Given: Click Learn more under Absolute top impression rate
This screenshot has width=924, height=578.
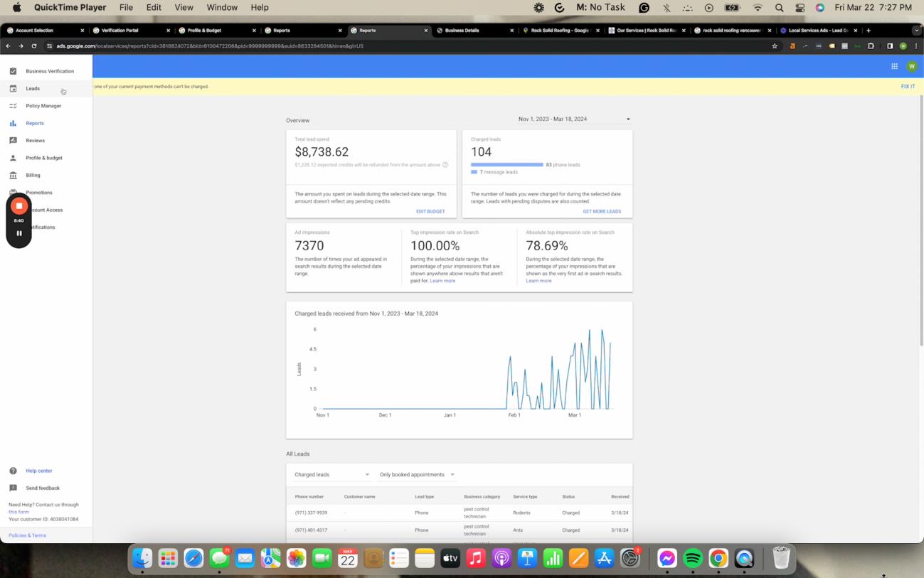Looking at the screenshot, I should click(538, 281).
